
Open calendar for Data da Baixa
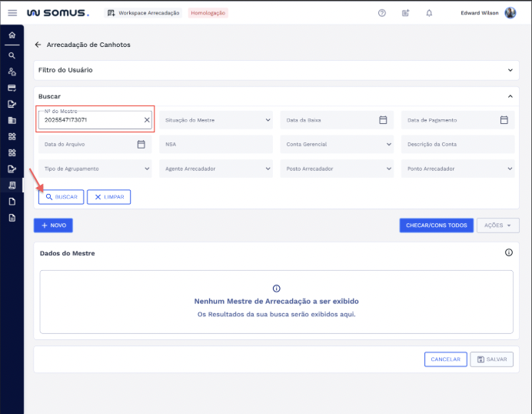tap(383, 120)
